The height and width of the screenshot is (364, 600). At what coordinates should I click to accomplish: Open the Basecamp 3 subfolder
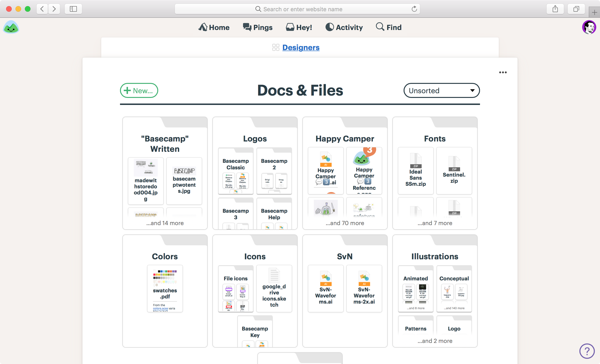point(236,214)
